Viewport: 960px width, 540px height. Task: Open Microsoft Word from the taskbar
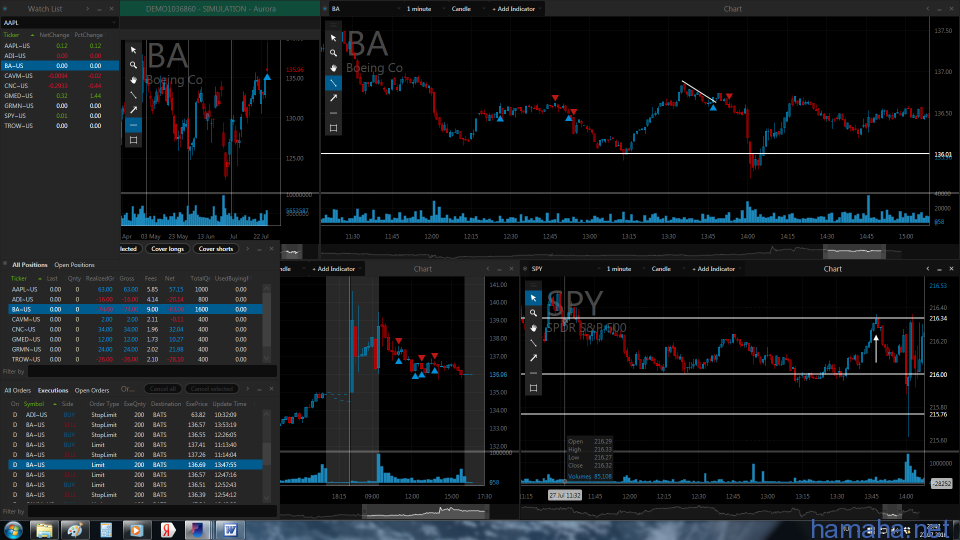pos(230,530)
